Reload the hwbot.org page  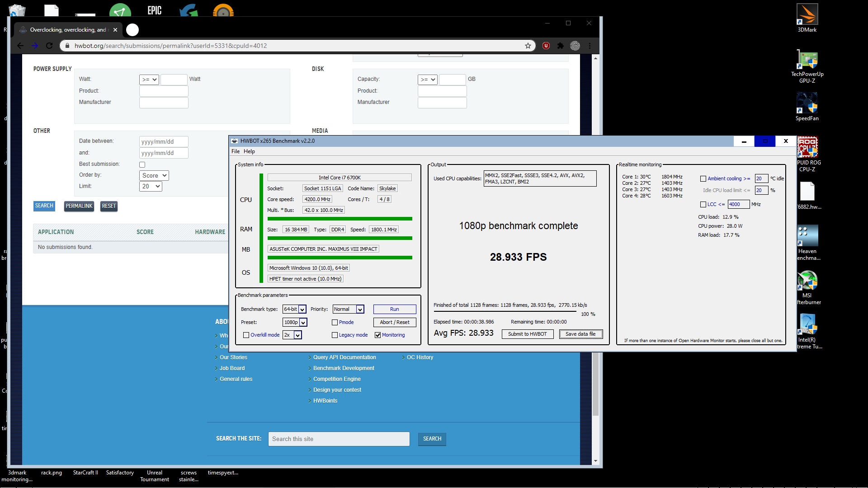pos(49,46)
